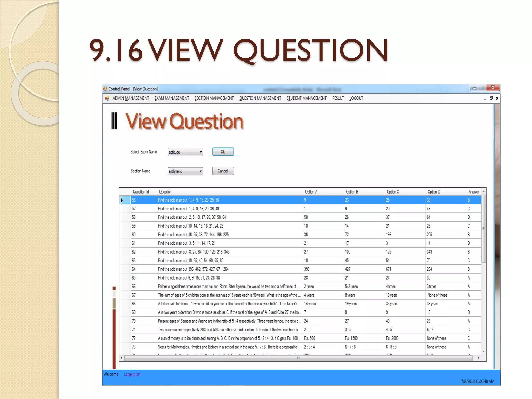This screenshot has width=532, height=399.
Task: Expand the Select Exam Name dropdown
Action: coord(201,152)
